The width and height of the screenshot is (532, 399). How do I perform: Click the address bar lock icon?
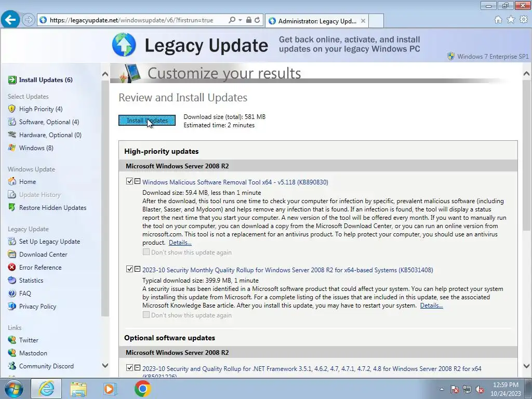coord(249,20)
